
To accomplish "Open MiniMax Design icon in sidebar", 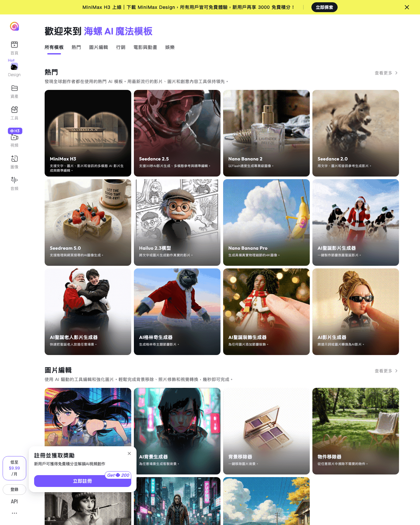I will [14, 67].
